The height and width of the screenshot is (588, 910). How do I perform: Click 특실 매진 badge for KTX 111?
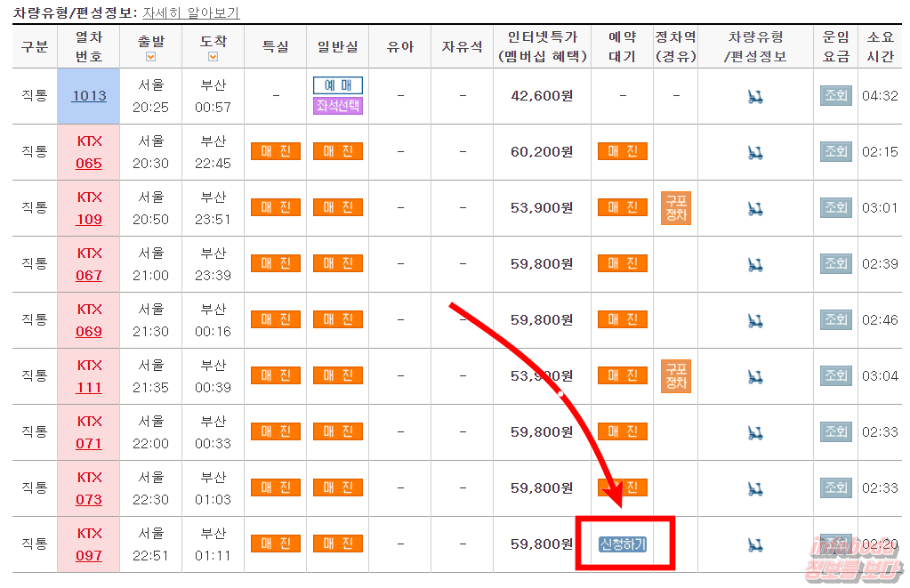(276, 375)
